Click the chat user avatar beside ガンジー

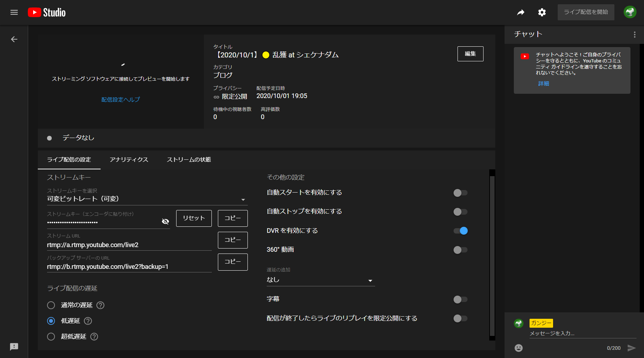coord(518,323)
